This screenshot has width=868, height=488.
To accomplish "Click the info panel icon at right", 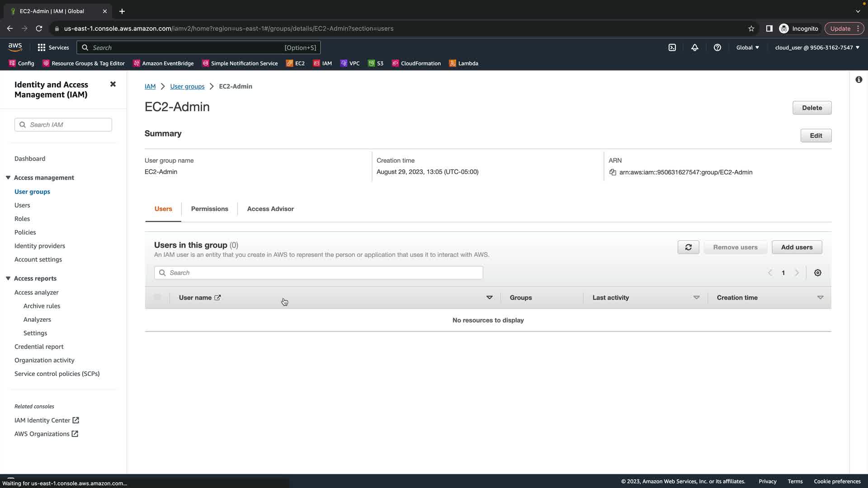I will (x=859, y=80).
